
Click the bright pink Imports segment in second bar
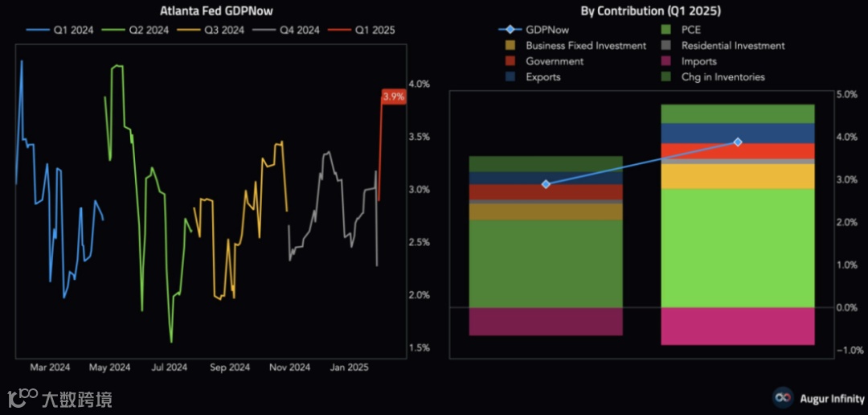click(738, 327)
